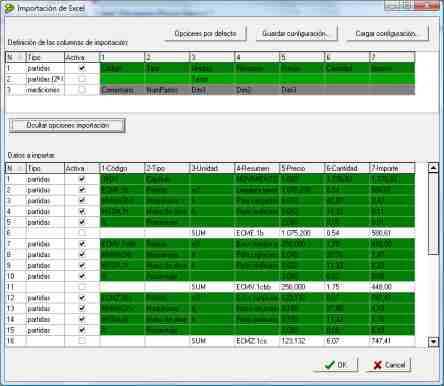Select the 5-Precio column header

tap(302, 168)
